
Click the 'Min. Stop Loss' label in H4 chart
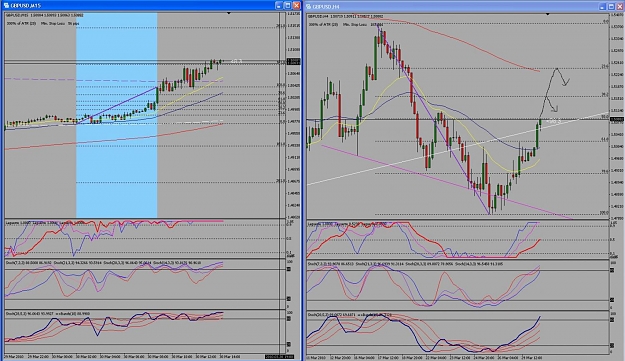pos(354,25)
